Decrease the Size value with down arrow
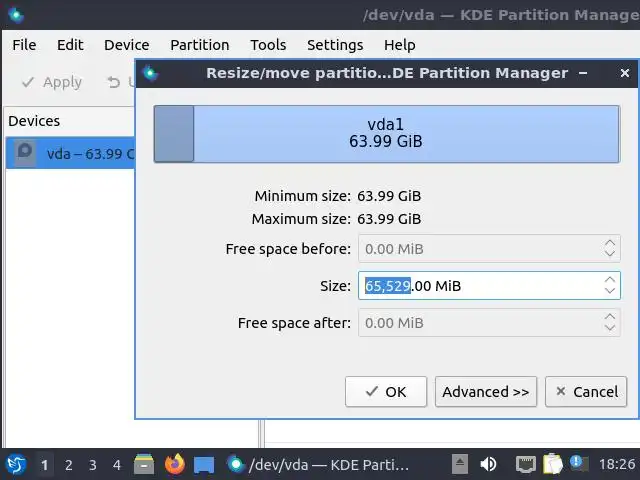The image size is (640, 480). (x=610, y=291)
